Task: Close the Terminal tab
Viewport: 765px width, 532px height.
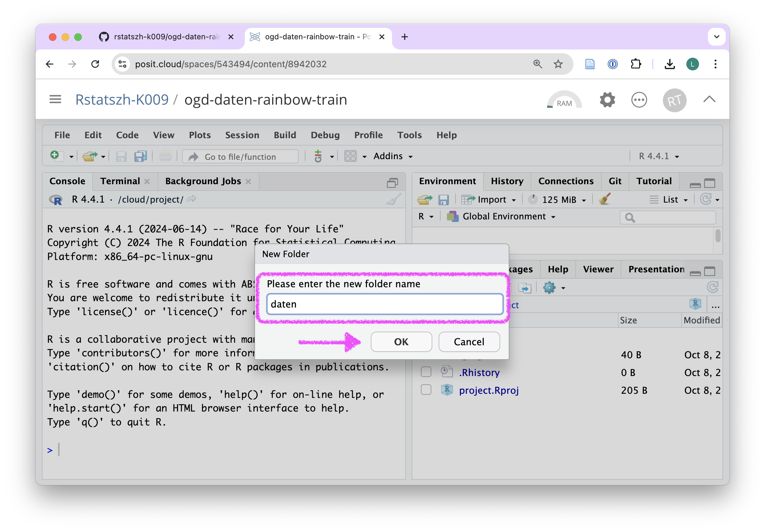Action: (147, 181)
